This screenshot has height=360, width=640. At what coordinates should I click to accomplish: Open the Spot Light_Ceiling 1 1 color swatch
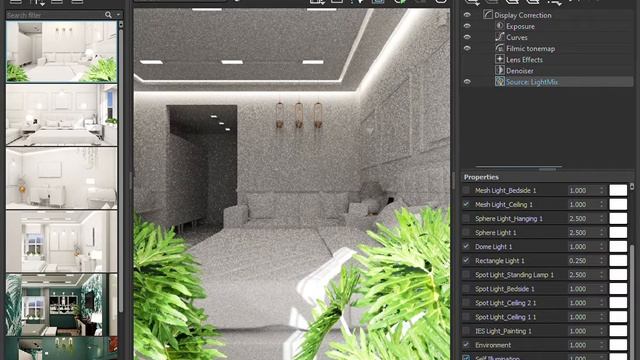point(618,317)
